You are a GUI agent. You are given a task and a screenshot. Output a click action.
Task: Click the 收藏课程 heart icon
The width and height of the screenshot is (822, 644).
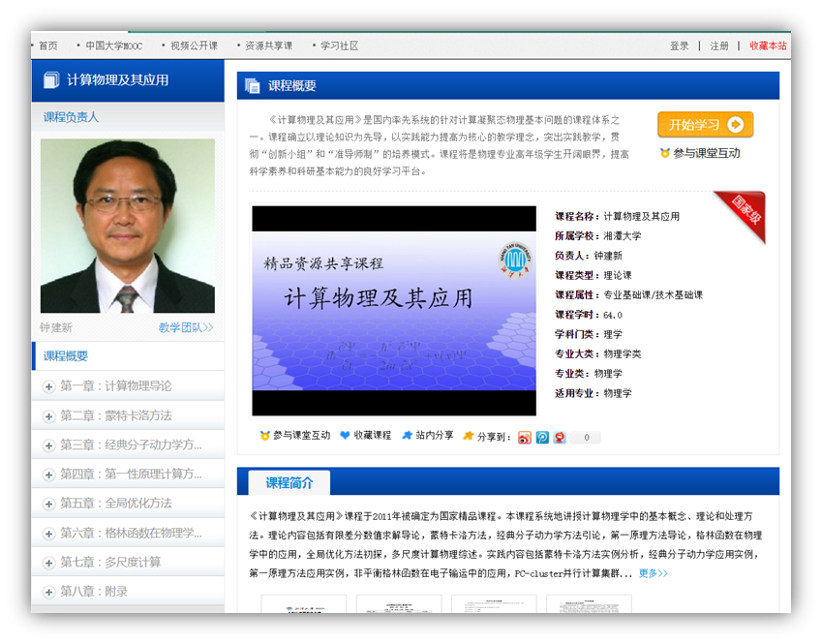[345, 436]
